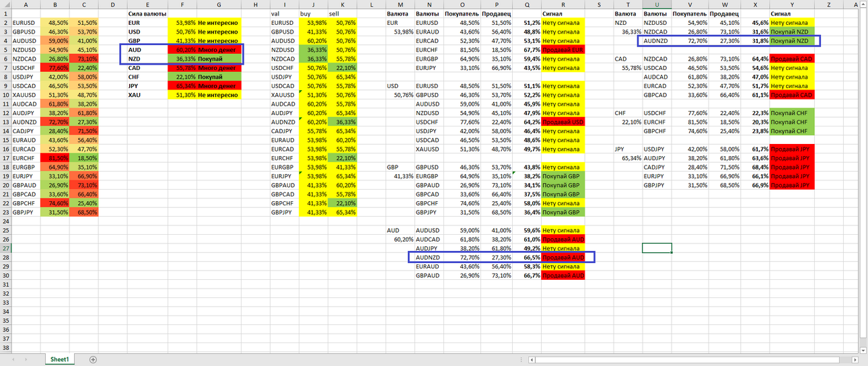Select 'Не интересно' cell in the XAU row
The width and height of the screenshot is (868, 366).
tap(219, 95)
